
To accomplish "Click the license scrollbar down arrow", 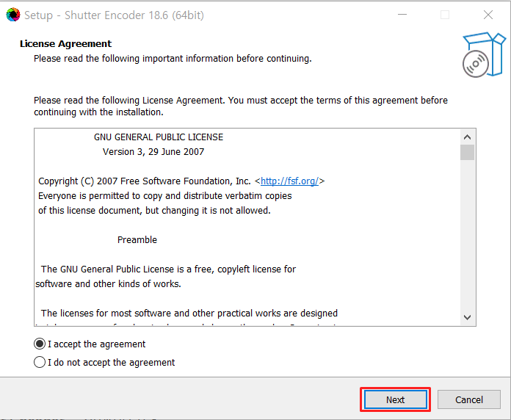I will tap(468, 317).
